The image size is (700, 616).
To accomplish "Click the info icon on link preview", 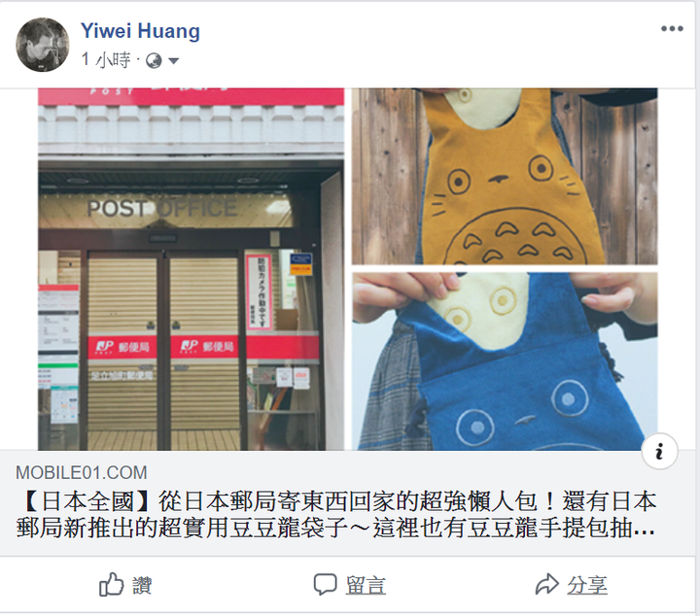I will [x=659, y=451].
